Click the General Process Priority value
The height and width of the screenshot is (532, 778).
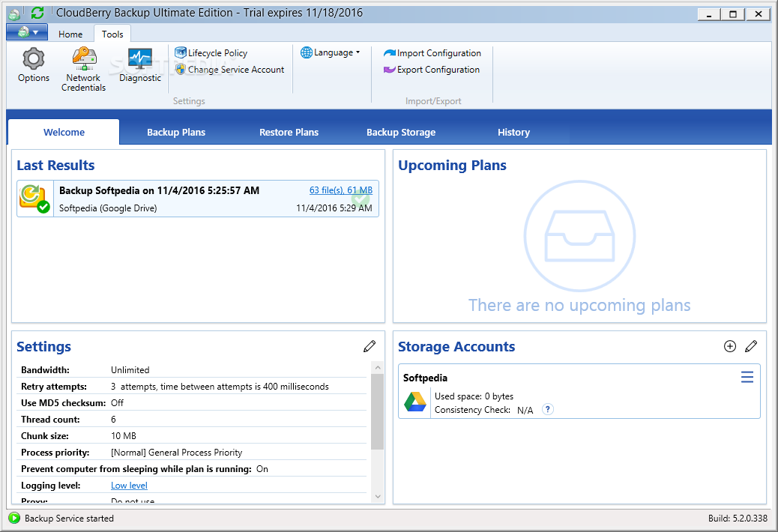(x=177, y=452)
